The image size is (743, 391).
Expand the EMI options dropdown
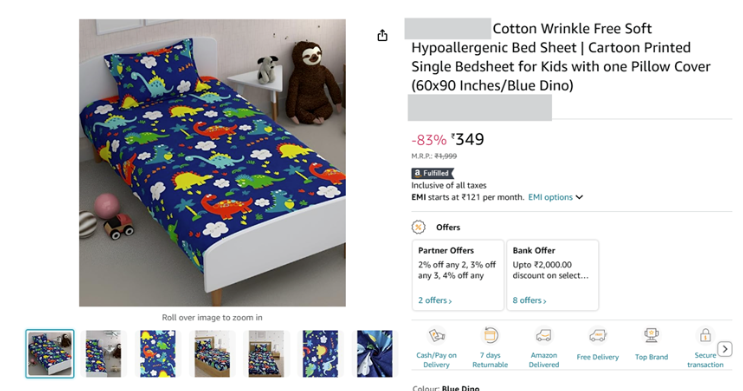click(x=555, y=197)
